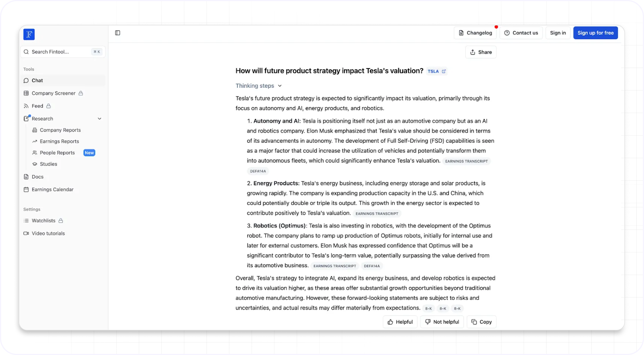The image size is (644, 355).
Task: Click the thumbs-up Helpful button
Action: pyautogui.click(x=400, y=322)
